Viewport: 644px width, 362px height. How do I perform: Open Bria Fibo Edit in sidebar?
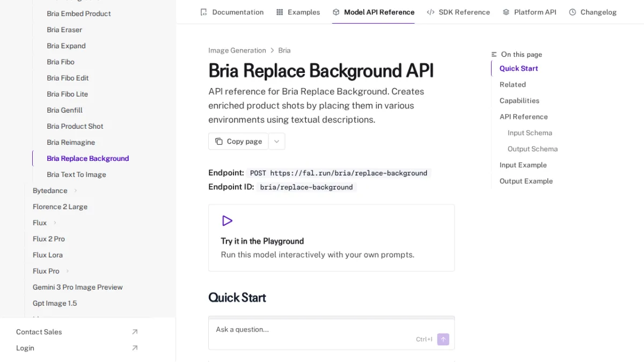point(68,78)
